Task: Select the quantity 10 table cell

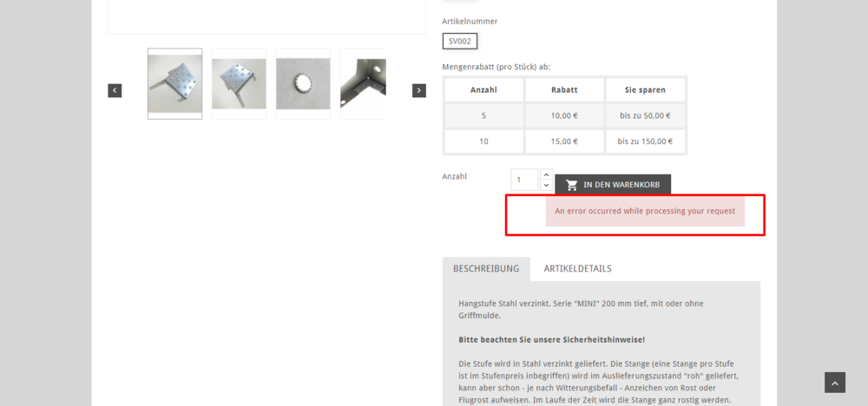Action: tap(483, 141)
